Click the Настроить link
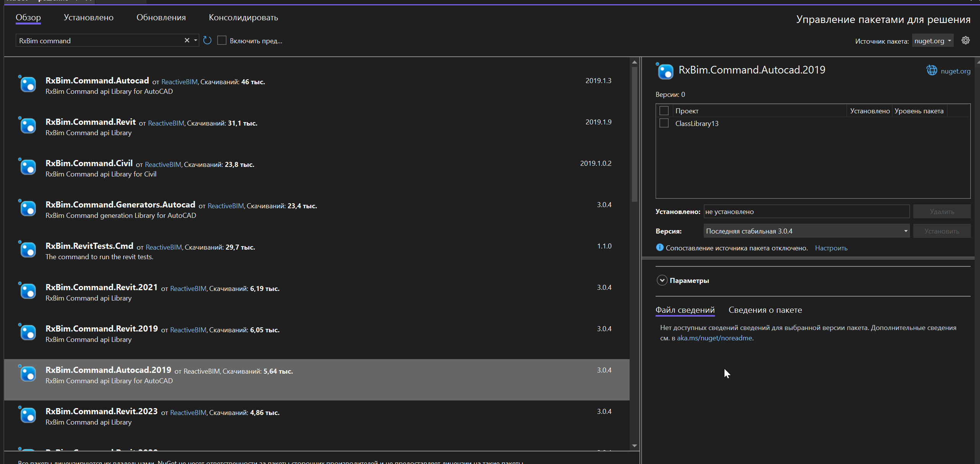This screenshot has width=980, height=464. coord(831,248)
